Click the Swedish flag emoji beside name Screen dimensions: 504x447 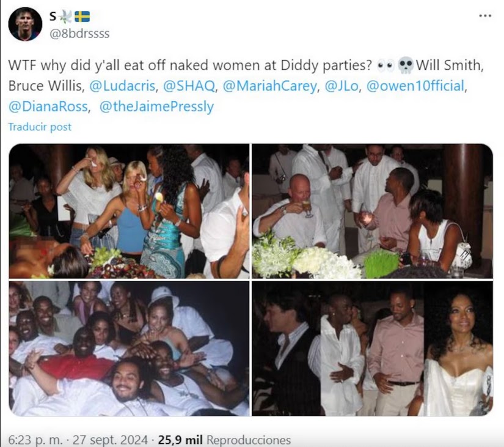82,17
